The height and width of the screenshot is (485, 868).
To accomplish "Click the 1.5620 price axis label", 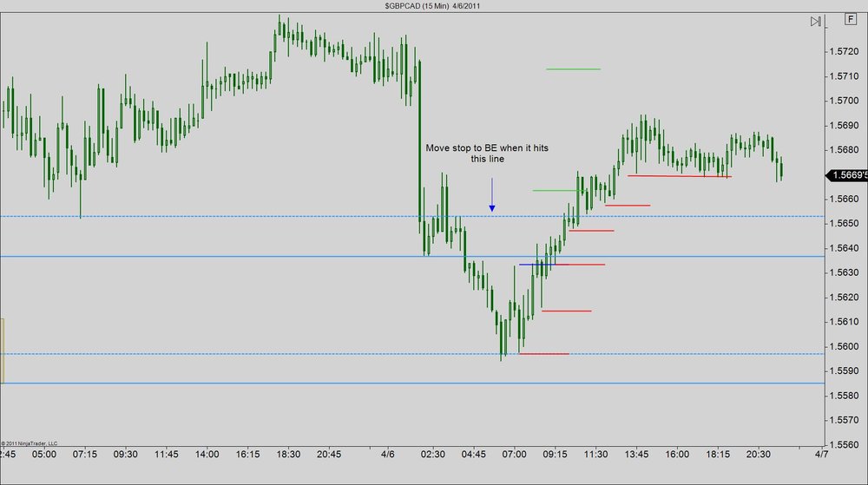I will point(844,298).
